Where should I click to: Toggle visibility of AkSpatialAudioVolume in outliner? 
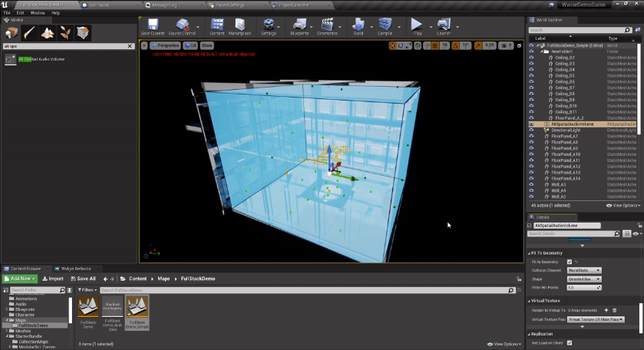[531, 124]
